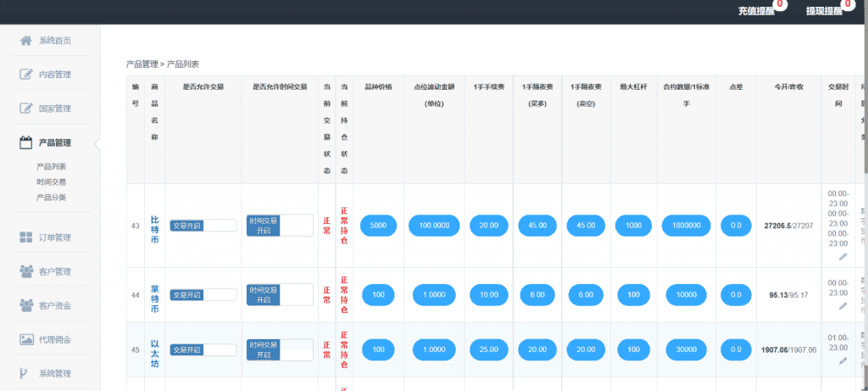868x391 pixels.
Task: Open 提现提醒 in top bar
Action: click(824, 11)
